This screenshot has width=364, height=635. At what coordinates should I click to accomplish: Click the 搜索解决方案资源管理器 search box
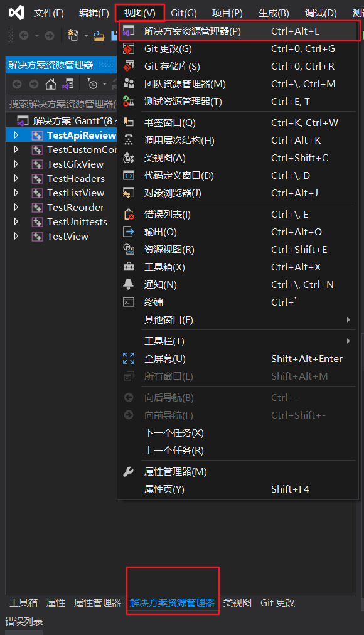pos(62,104)
